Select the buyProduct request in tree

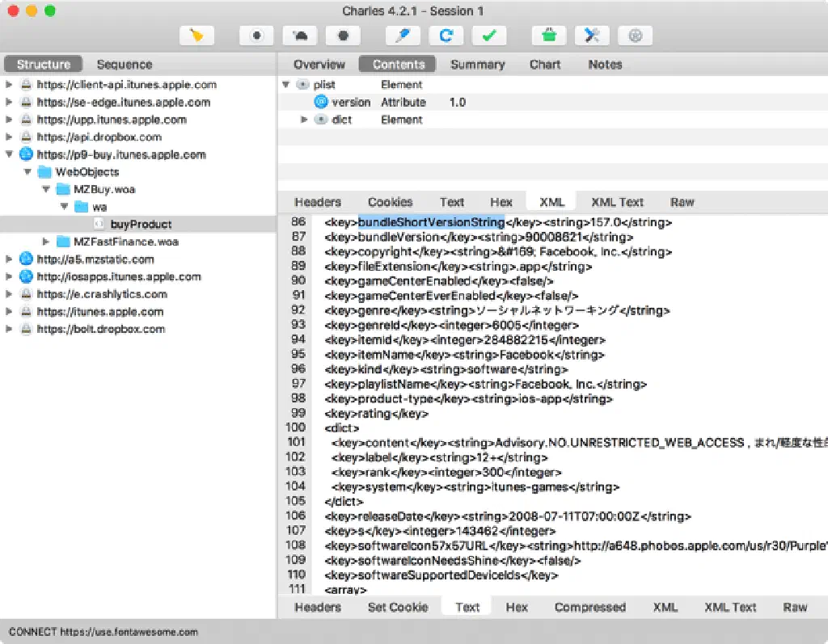(x=141, y=224)
